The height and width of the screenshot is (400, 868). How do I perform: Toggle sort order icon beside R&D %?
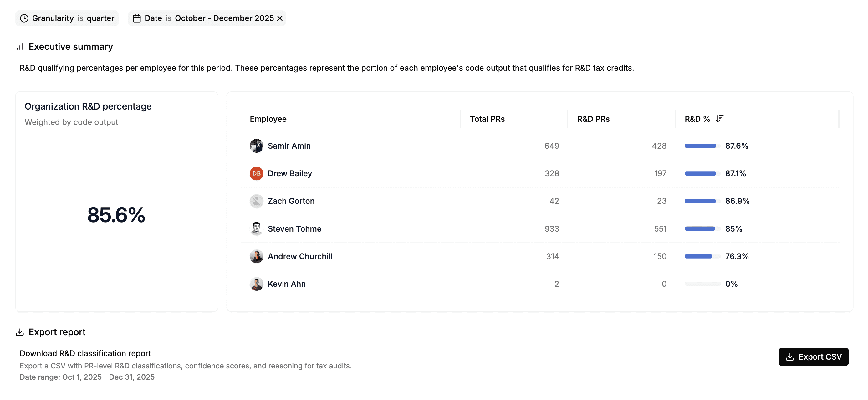(719, 119)
